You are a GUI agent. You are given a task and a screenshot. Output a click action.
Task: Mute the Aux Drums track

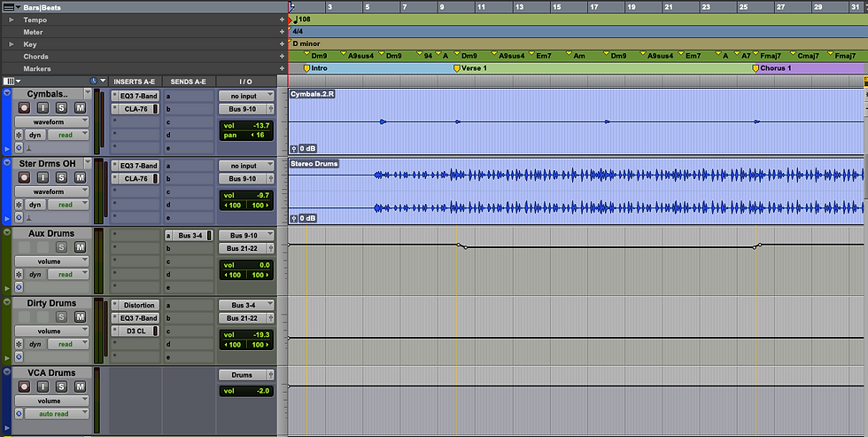(x=81, y=247)
